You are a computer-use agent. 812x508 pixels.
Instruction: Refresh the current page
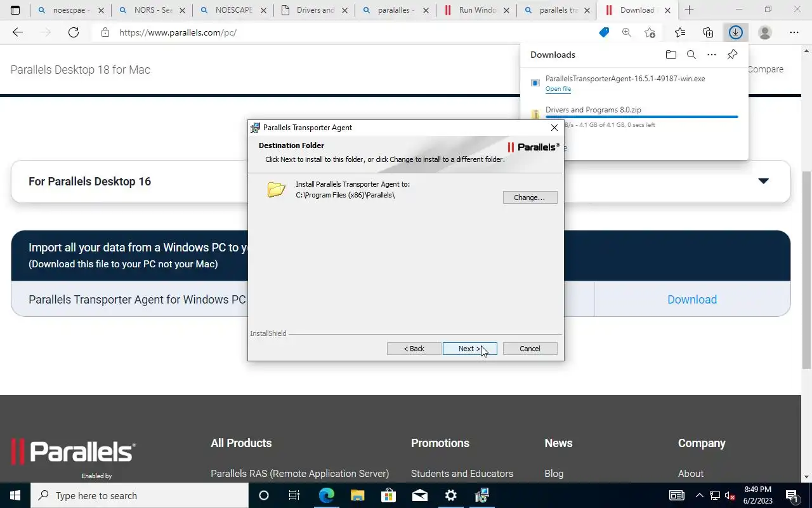coord(74,32)
